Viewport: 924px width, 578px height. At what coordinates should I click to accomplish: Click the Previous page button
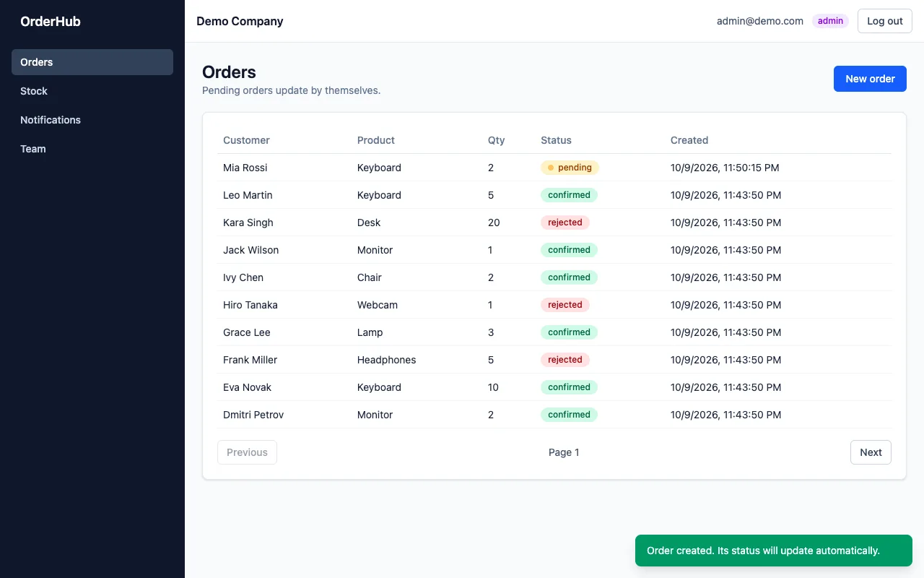247,452
